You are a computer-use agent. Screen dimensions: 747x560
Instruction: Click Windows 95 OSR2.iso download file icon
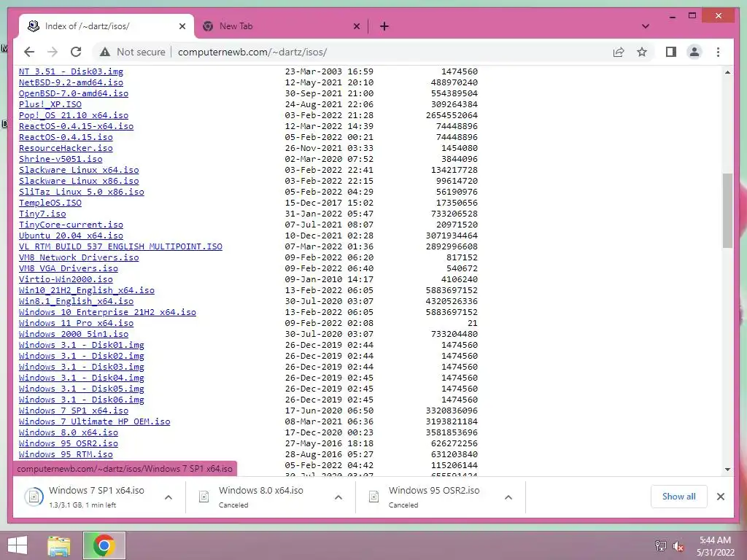point(374,497)
